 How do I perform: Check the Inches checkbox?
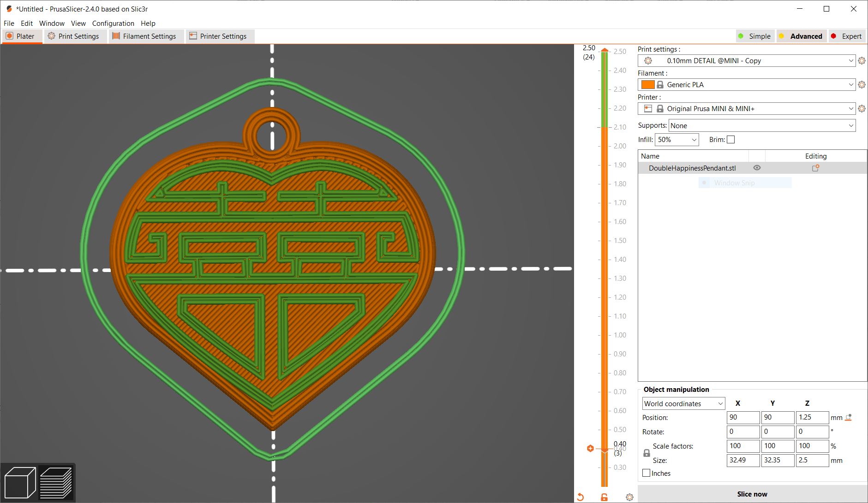coord(647,473)
